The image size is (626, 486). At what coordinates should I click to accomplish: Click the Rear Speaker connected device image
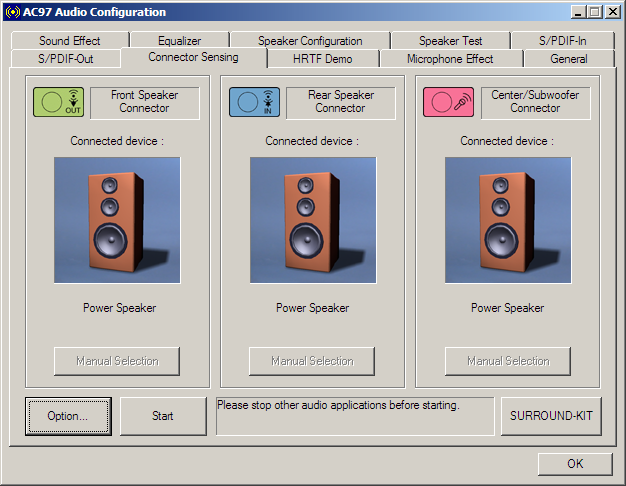pos(313,220)
